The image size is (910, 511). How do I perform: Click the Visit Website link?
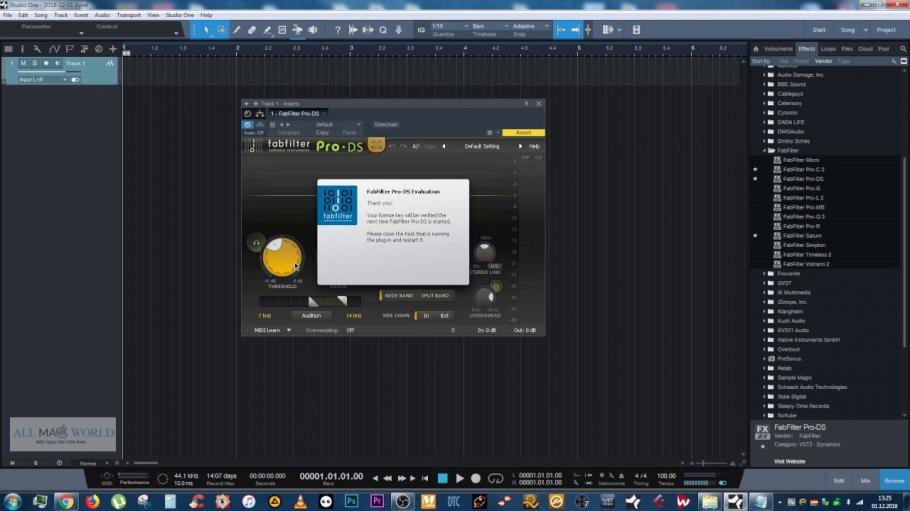[x=789, y=461]
